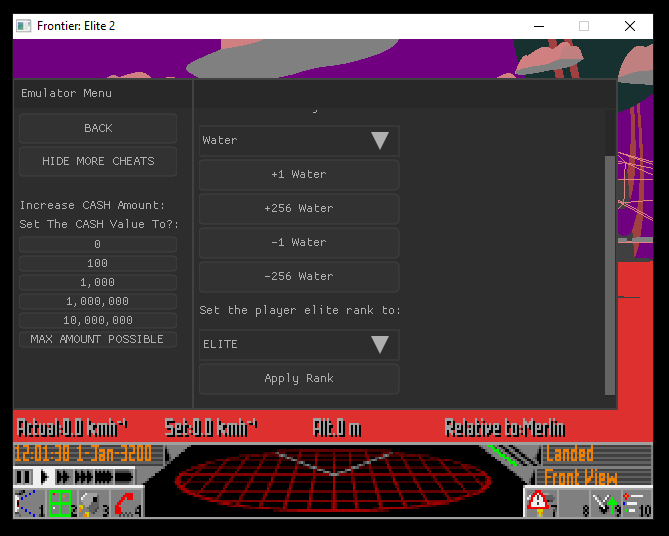669x536 pixels.
Task: Click the fastest time acceleration icon
Action: coord(124,477)
